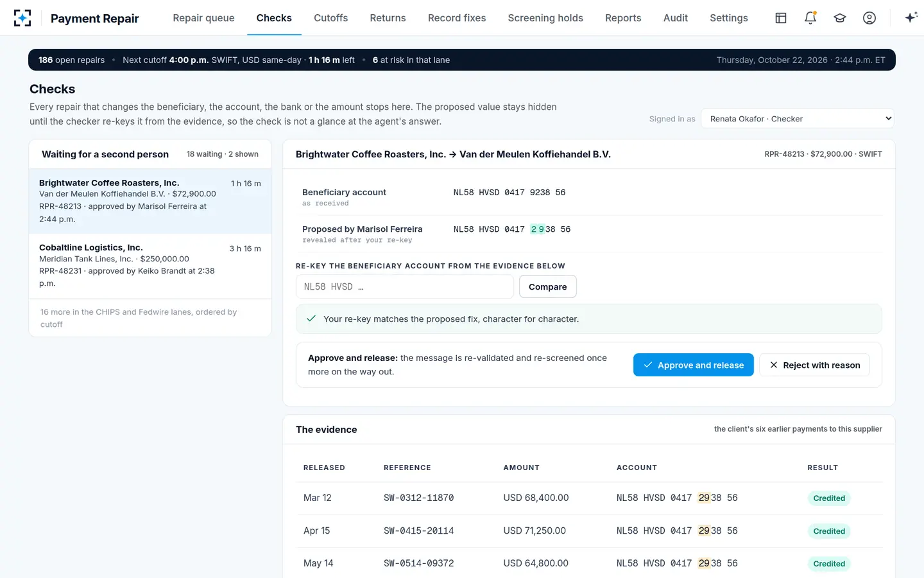Screen dimensions: 924x578
Task: Open Returns tab
Action: pyautogui.click(x=388, y=18)
